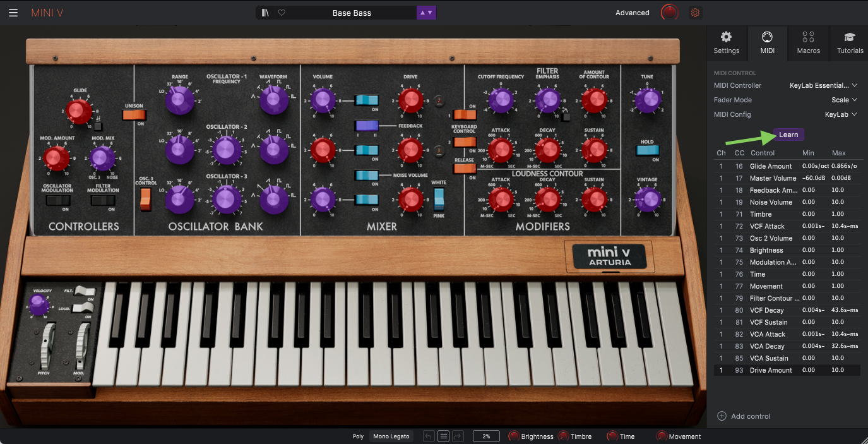Click the Cutoff Frequency knob
The height and width of the screenshot is (444, 868).
501,99
